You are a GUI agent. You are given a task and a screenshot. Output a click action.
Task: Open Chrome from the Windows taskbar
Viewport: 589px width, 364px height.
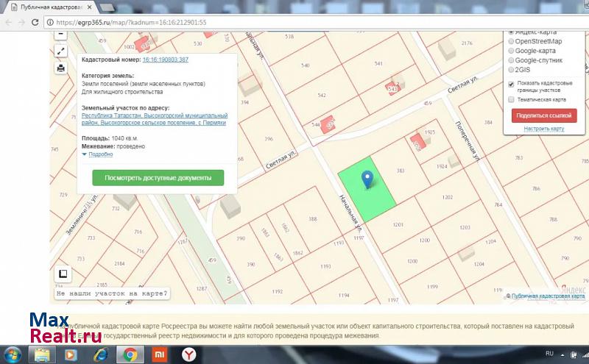pyautogui.click(x=130, y=354)
